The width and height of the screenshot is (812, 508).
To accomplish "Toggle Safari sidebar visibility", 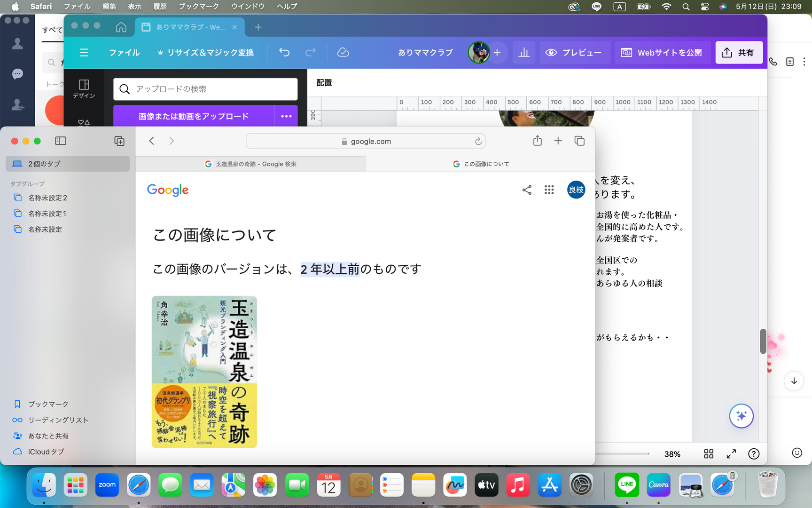I will click(61, 141).
